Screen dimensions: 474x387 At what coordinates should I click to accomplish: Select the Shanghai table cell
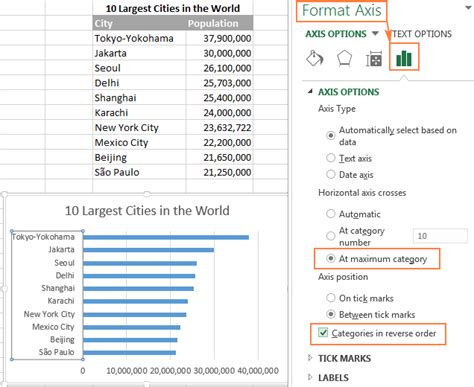point(139,98)
